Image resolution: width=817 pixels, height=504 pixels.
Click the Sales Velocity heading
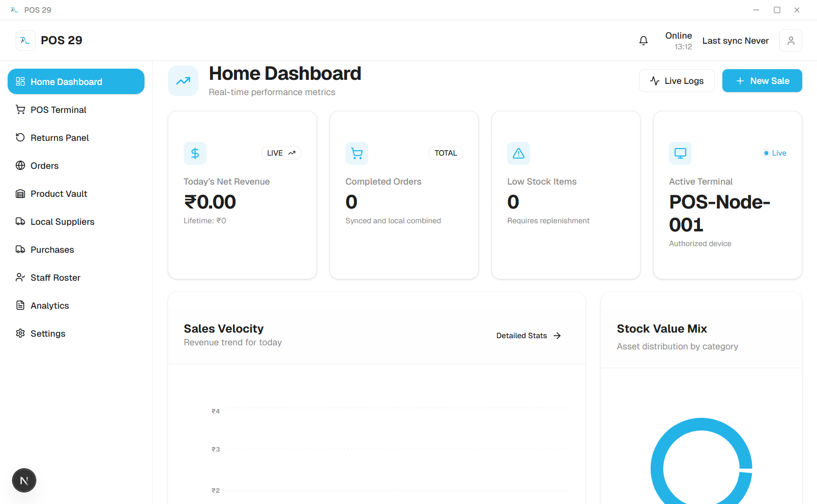(224, 329)
